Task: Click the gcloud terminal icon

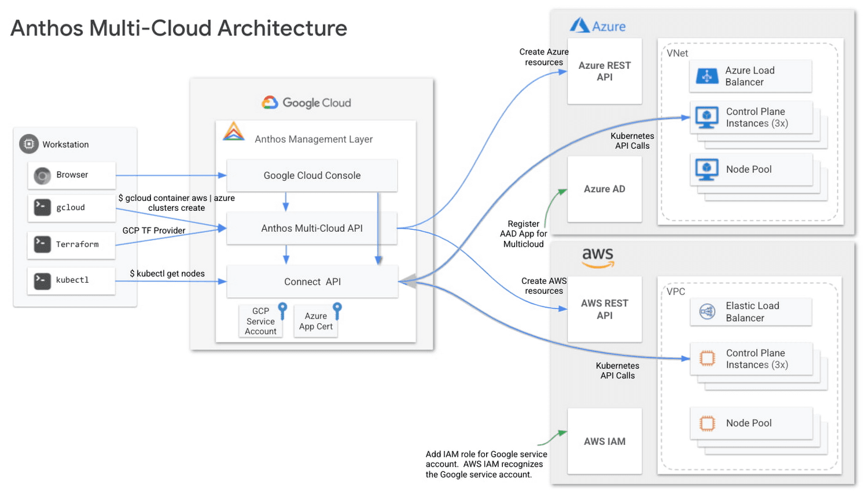Action: coord(42,207)
